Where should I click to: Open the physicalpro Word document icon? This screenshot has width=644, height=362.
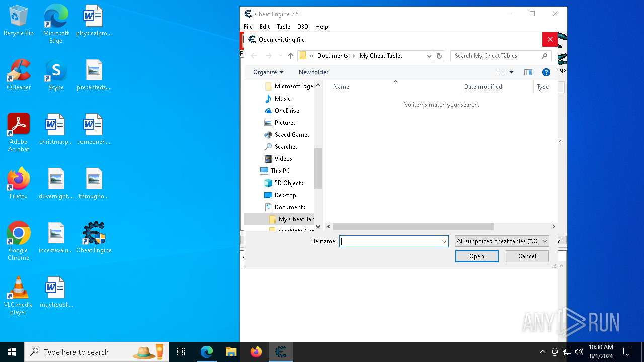pyautogui.click(x=94, y=21)
